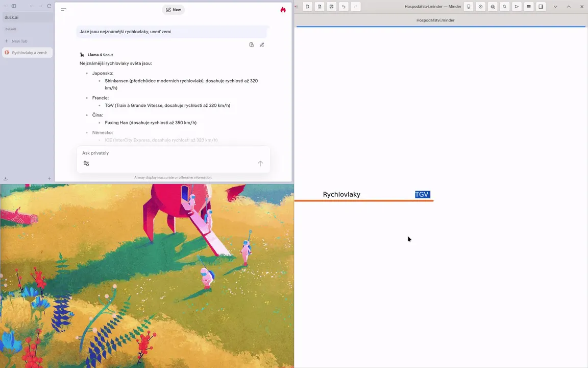Select the Rychlovlaky a země tab
Screen dimensions: 588x368
pos(27,53)
